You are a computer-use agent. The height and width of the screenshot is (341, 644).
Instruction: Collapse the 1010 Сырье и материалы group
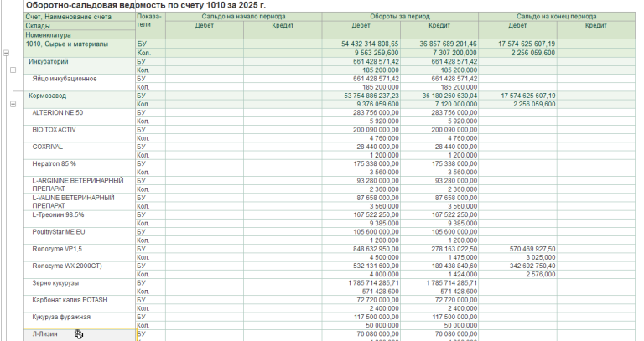(6, 53)
